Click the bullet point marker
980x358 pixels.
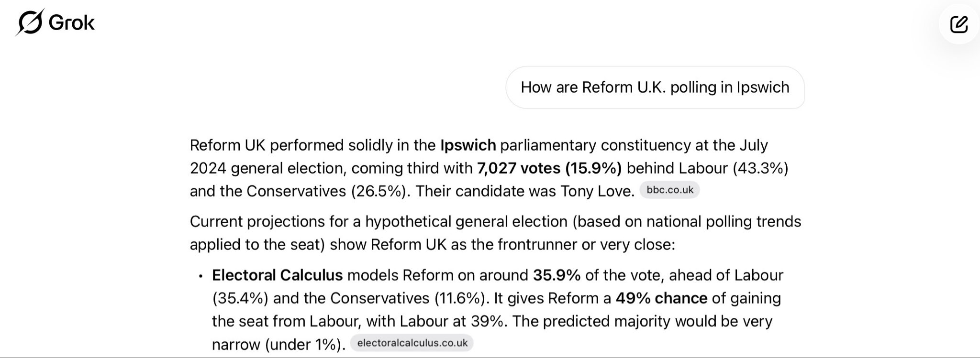[x=201, y=276]
